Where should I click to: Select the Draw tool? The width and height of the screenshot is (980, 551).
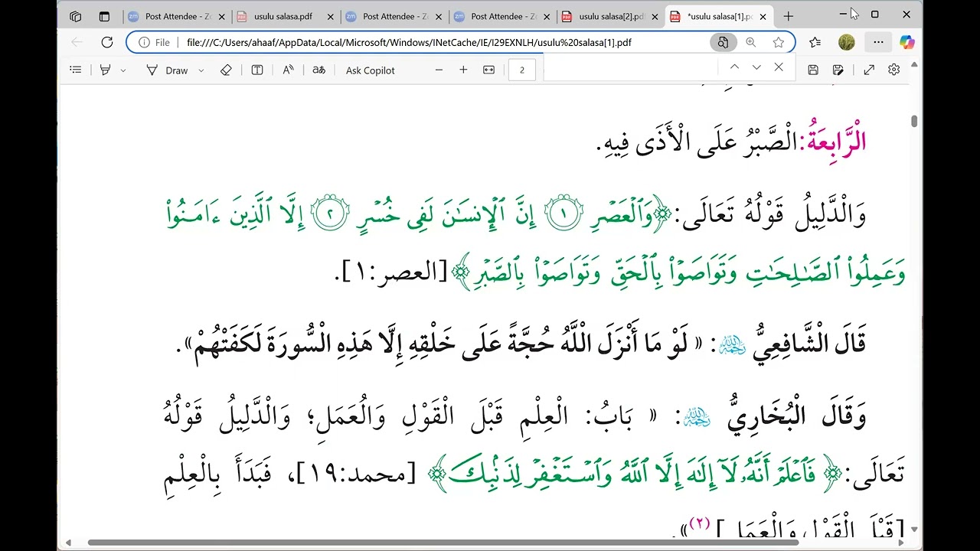(x=168, y=70)
